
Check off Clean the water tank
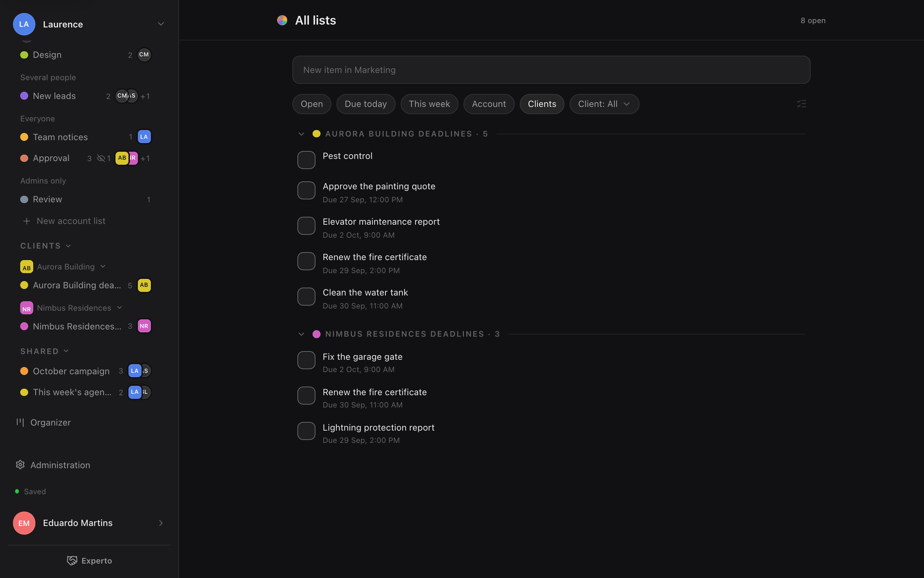(306, 297)
